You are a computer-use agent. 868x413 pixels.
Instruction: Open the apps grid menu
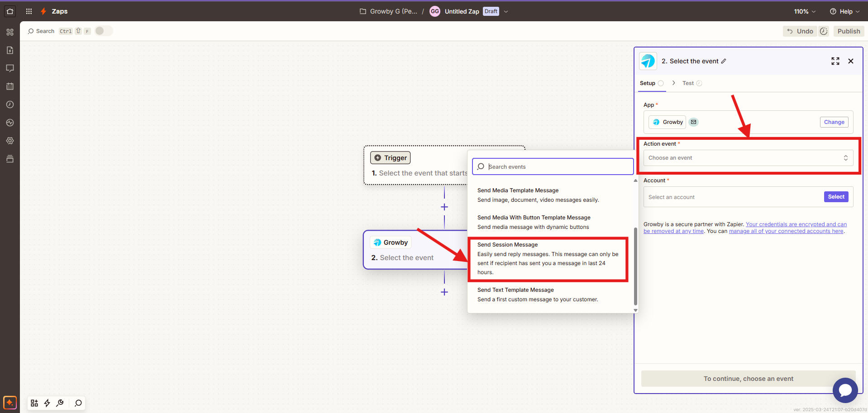pyautogui.click(x=29, y=11)
